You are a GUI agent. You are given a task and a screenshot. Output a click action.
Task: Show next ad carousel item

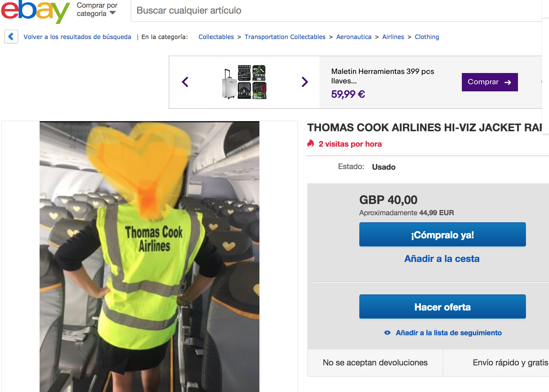click(x=305, y=82)
